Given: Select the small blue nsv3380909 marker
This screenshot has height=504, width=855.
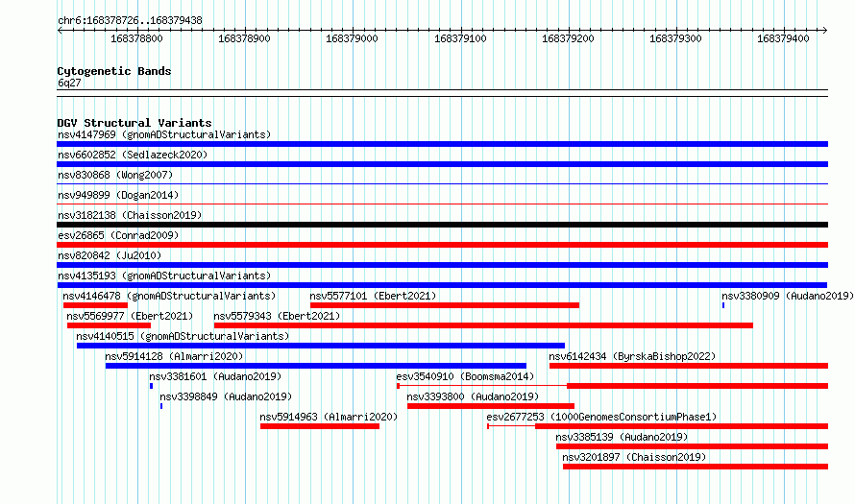Looking at the screenshot, I should [x=723, y=305].
